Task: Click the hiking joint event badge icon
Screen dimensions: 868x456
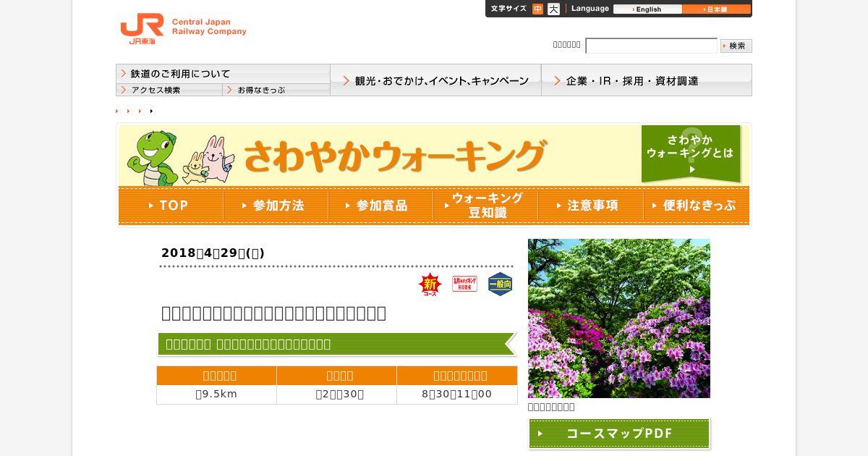Action: (464, 284)
